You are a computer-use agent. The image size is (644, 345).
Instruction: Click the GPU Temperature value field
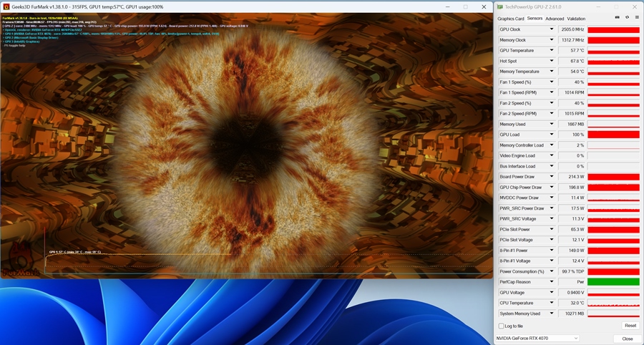(572, 51)
